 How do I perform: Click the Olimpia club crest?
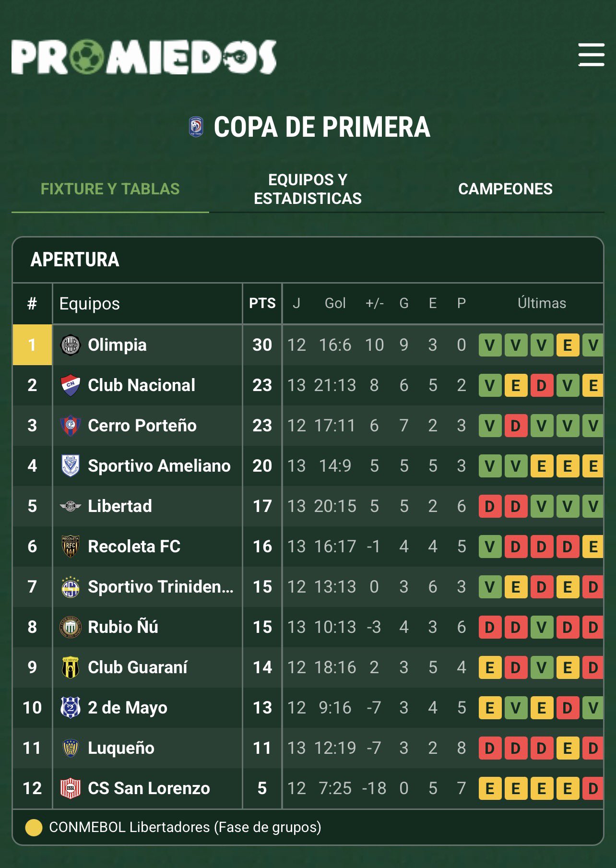click(x=71, y=345)
